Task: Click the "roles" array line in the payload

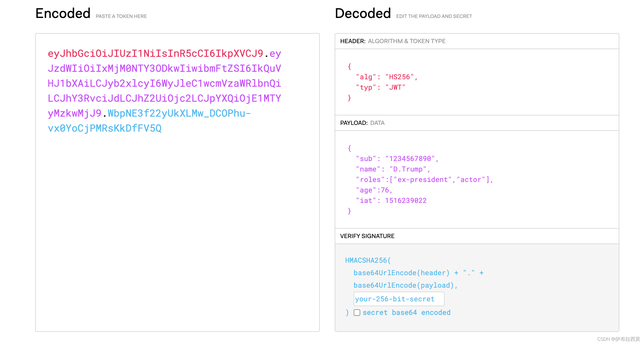Action: tap(424, 179)
